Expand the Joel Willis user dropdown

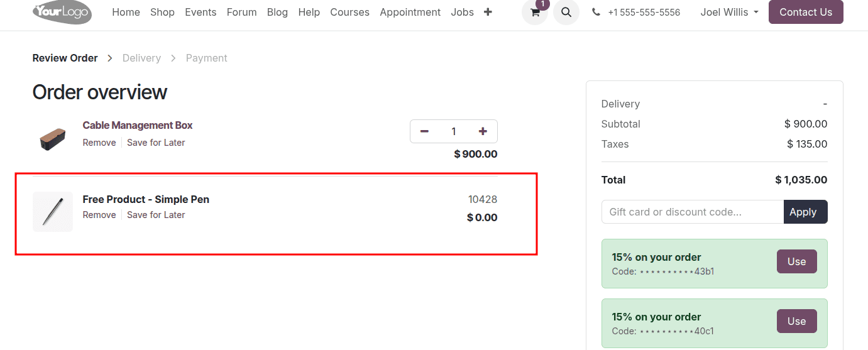coord(729,12)
